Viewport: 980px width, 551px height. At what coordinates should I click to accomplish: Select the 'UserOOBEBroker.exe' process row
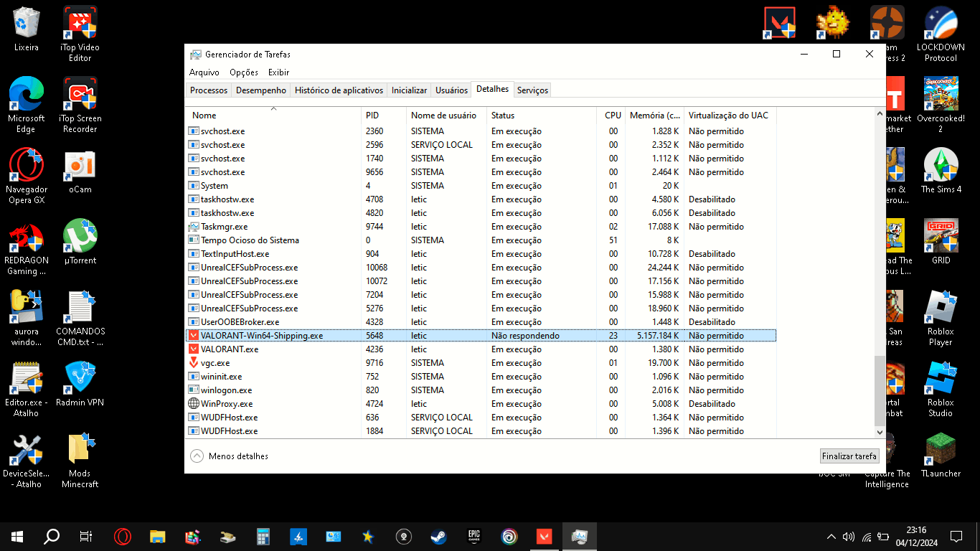[x=481, y=321]
